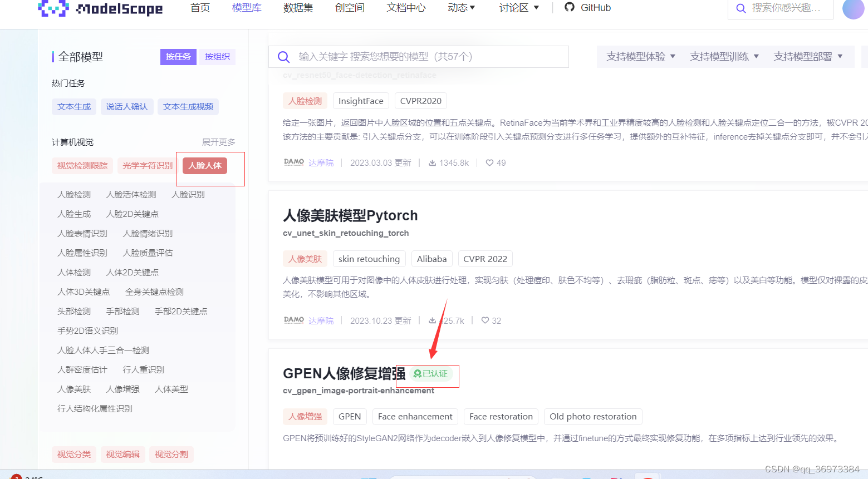
Task: Filter by 人脸表情识别 subtask
Action: point(82,234)
